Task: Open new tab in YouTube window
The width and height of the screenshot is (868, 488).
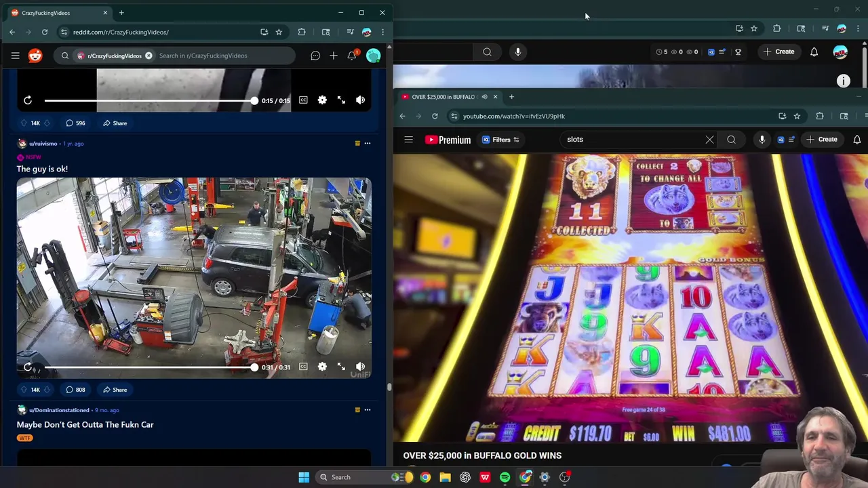Action: coord(511,97)
